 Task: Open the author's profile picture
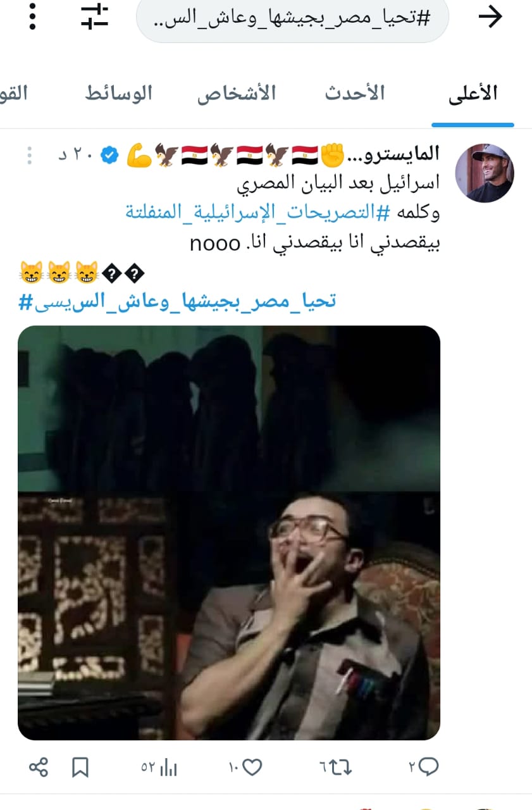pos(485,172)
